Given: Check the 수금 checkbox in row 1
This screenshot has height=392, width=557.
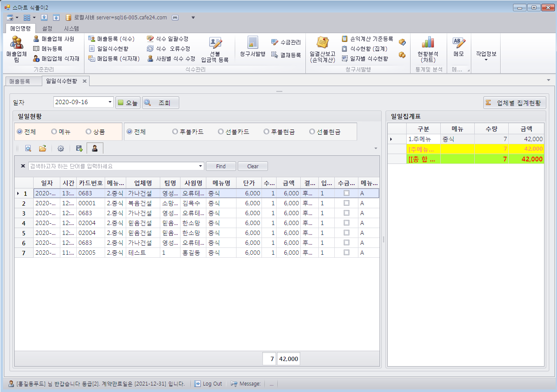Looking at the screenshot, I should click(x=346, y=194).
